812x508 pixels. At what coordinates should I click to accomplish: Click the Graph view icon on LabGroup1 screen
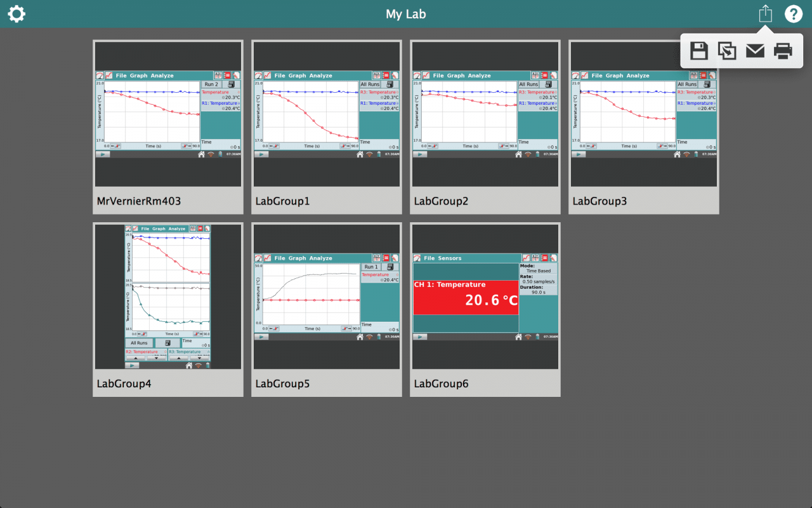click(267, 75)
